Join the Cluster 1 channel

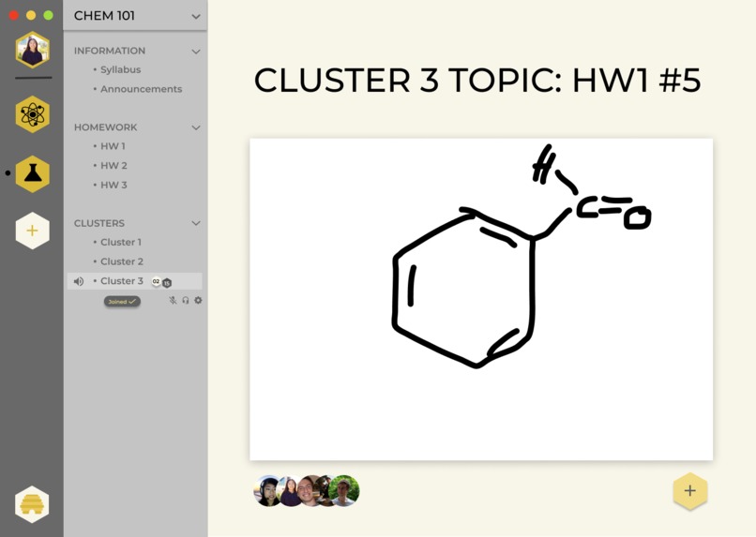point(121,242)
